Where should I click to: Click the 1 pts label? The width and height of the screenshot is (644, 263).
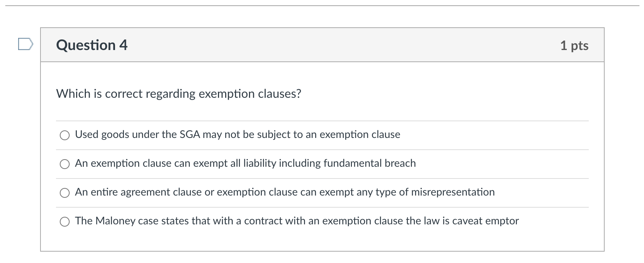(575, 45)
